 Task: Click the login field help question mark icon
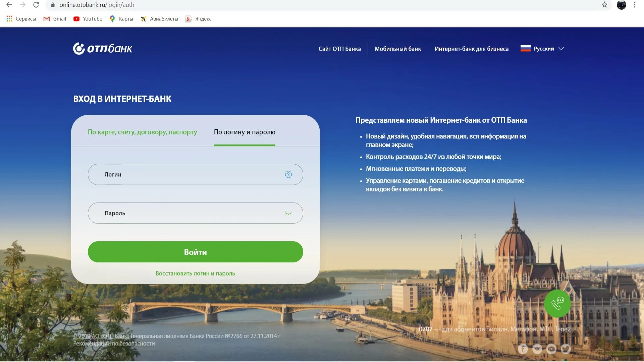288,174
